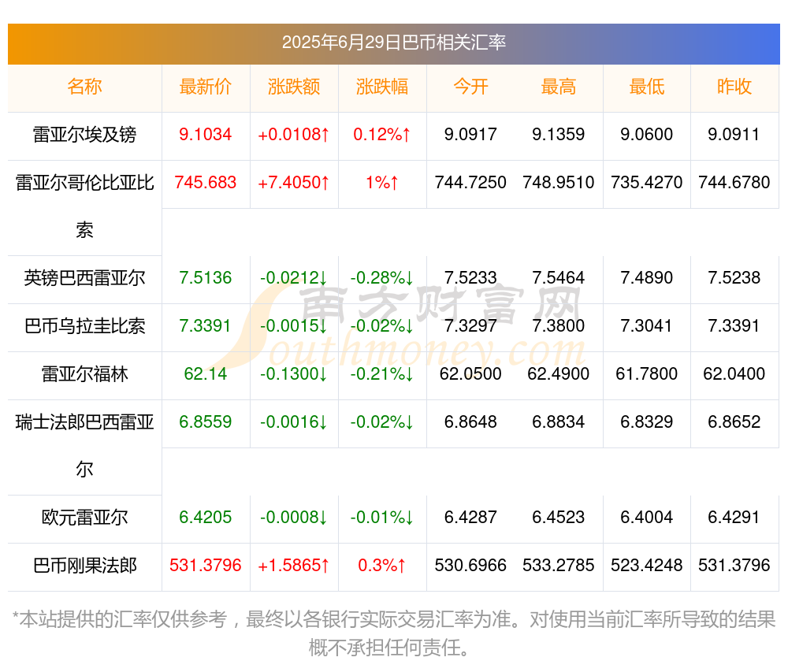Click low value 523.4248
788x672 pixels.
[647, 566]
